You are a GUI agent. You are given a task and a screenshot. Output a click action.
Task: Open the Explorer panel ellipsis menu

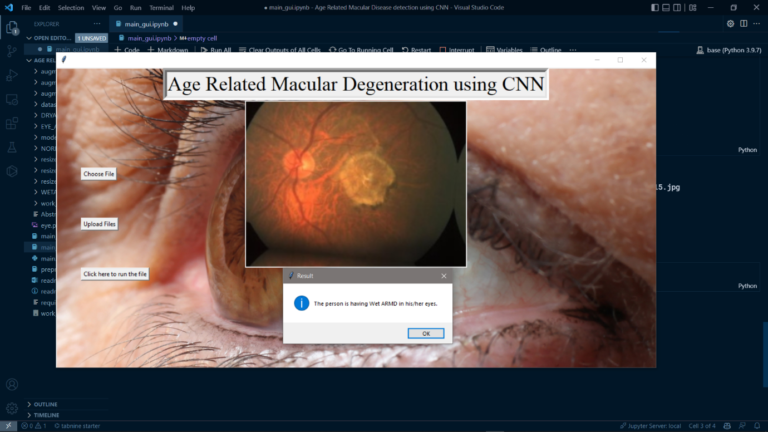[97, 24]
